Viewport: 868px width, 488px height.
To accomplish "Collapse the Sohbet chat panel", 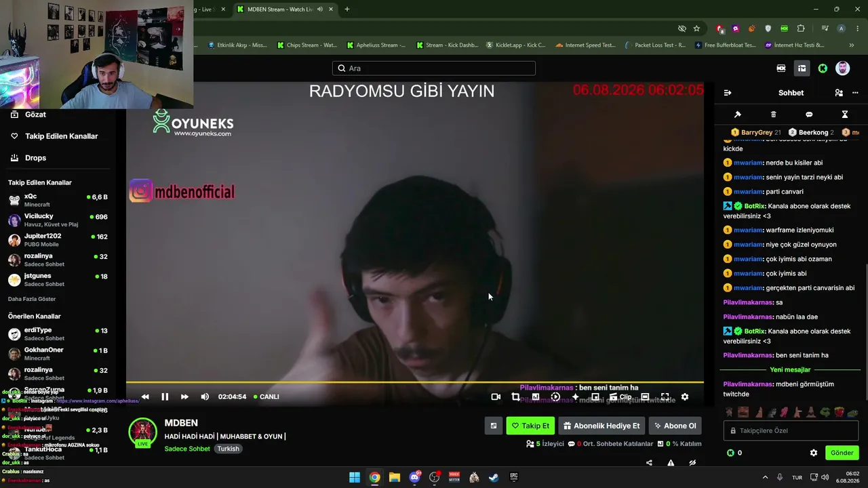I will 728,93.
